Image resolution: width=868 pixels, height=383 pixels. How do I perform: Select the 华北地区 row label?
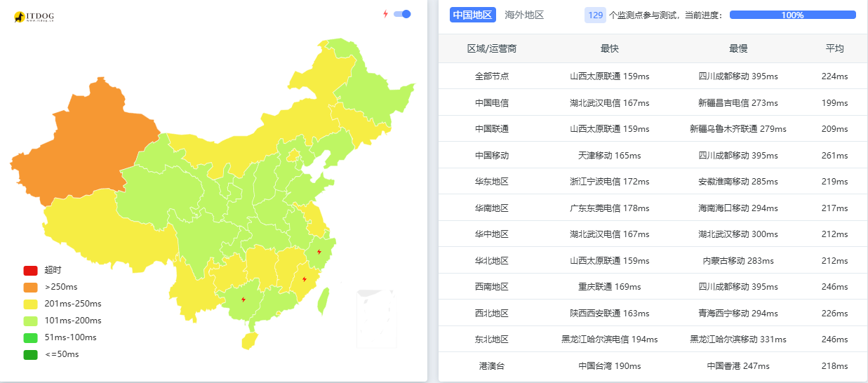pos(492,260)
